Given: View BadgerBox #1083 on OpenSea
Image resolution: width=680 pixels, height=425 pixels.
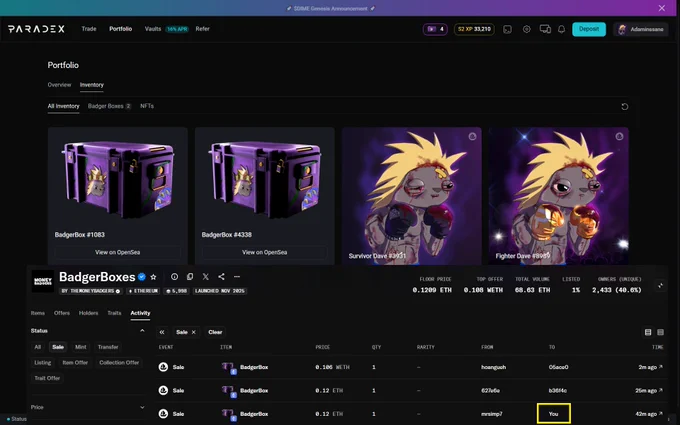Looking at the screenshot, I should point(118,252).
